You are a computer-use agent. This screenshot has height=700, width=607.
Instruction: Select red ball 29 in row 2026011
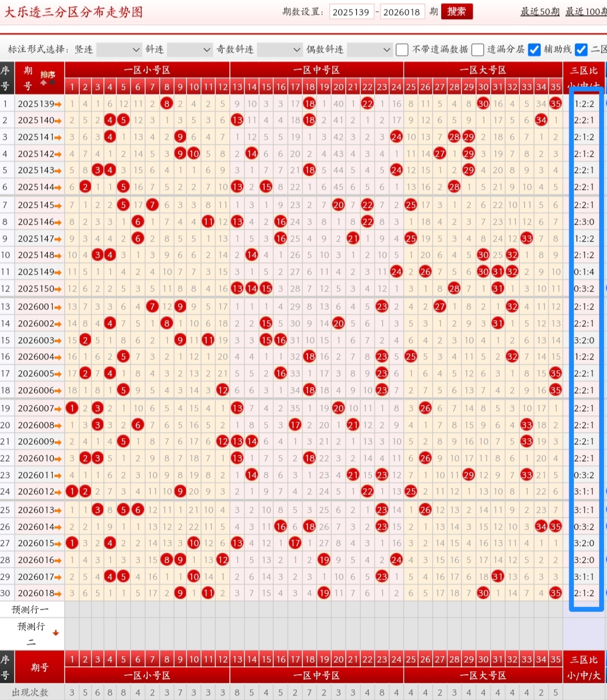point(469,475)
